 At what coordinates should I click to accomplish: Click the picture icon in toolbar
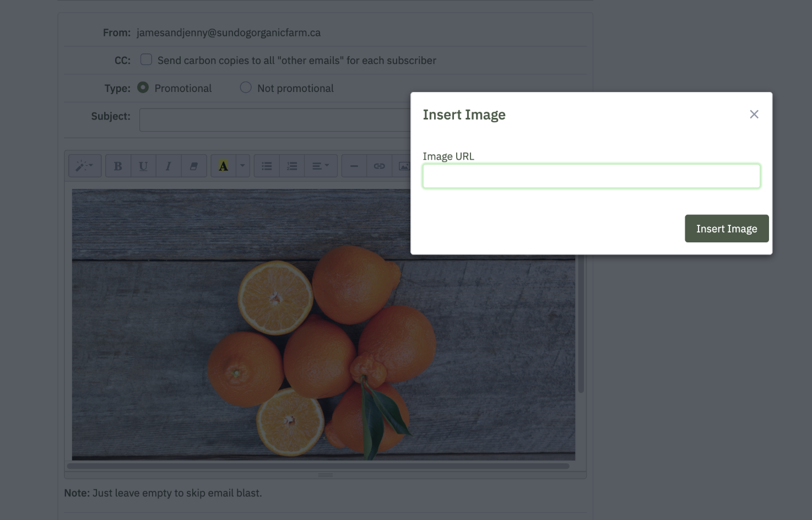coord(402,166)
